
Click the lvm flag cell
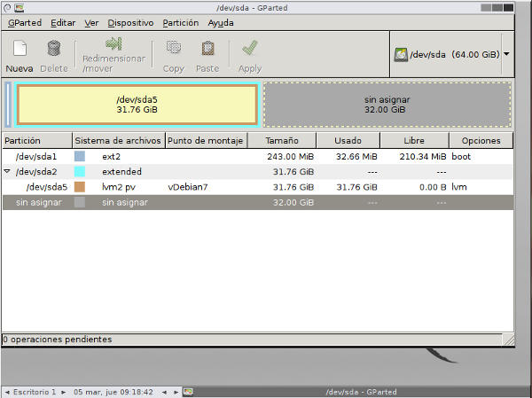click(x=459, y=187)
